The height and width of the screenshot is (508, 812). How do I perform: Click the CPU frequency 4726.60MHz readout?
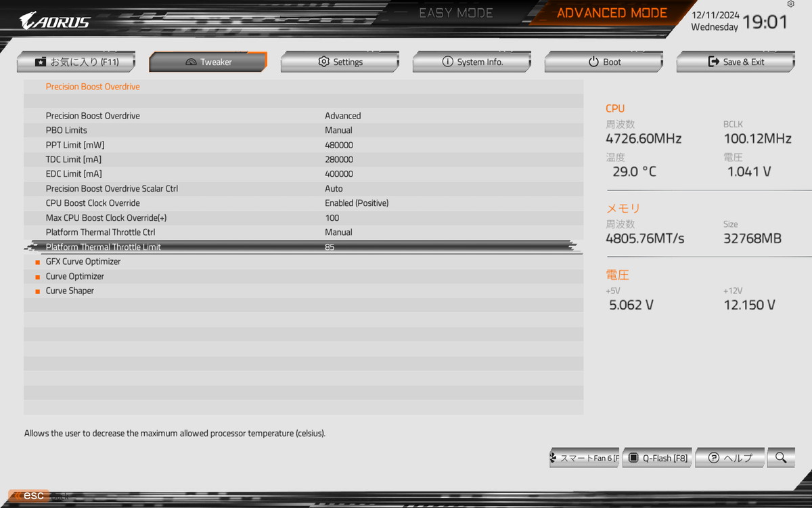click(x=644, y=139)
